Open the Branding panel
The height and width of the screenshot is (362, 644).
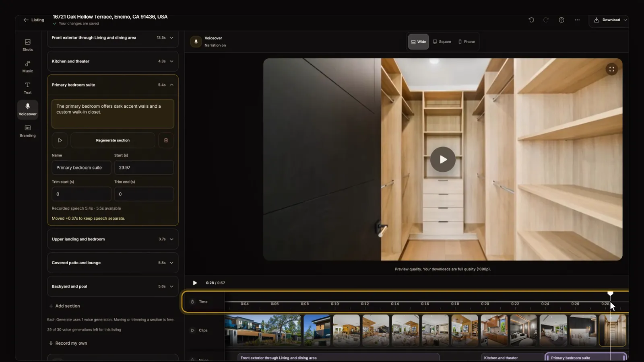(x=27, y=131)
